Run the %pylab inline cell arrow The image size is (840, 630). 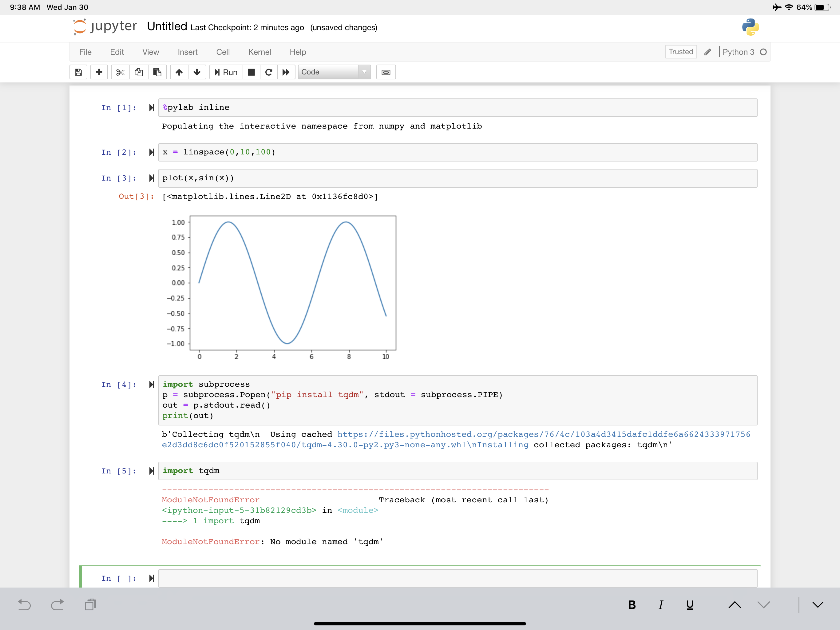pyautogui.click(x=152, y=108)
